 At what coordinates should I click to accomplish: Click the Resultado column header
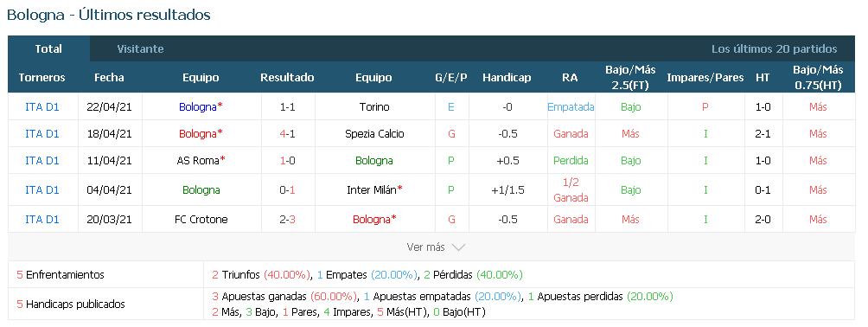(287, 78)
